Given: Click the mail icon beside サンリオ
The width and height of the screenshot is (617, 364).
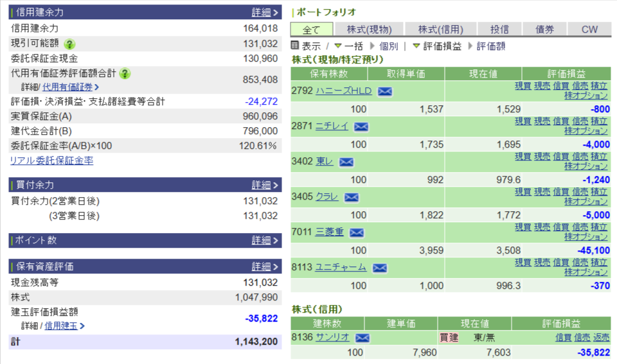Looking at the screenshot, I should tap(362, 338).
